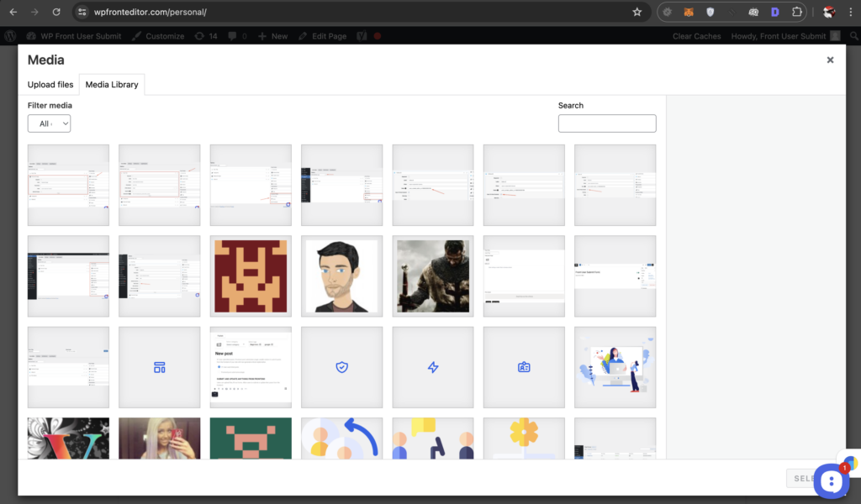Choose the armored knight photo
The width and height of the screenshot is (861, 504).
(x=433, y=276)
